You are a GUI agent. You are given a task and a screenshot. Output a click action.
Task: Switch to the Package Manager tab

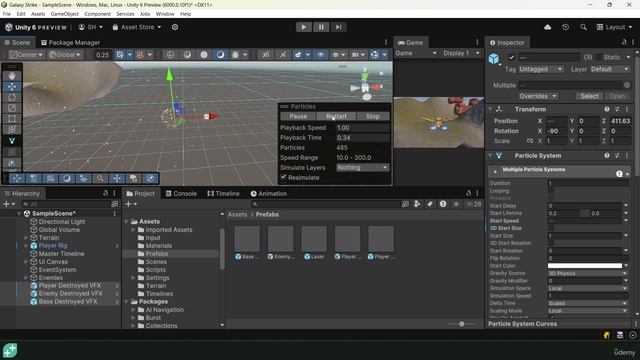pos(70,42)
